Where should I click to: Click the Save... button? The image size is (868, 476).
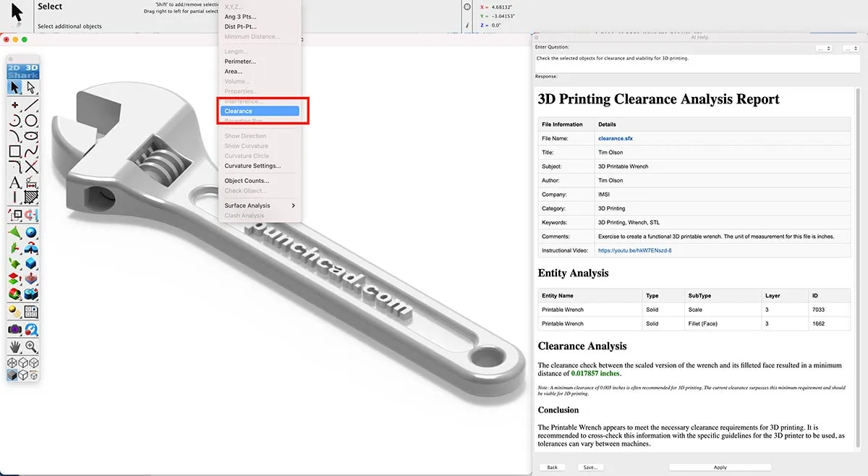590,467
